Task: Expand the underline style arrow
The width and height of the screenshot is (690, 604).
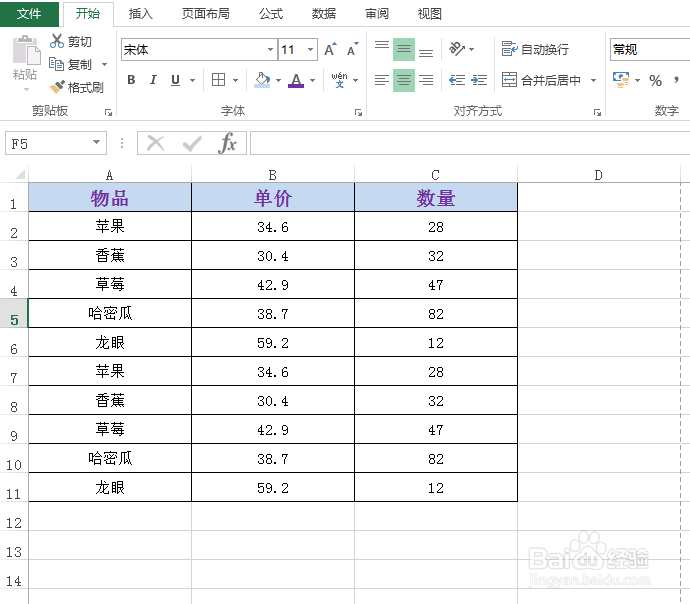Action: point(192,80)
